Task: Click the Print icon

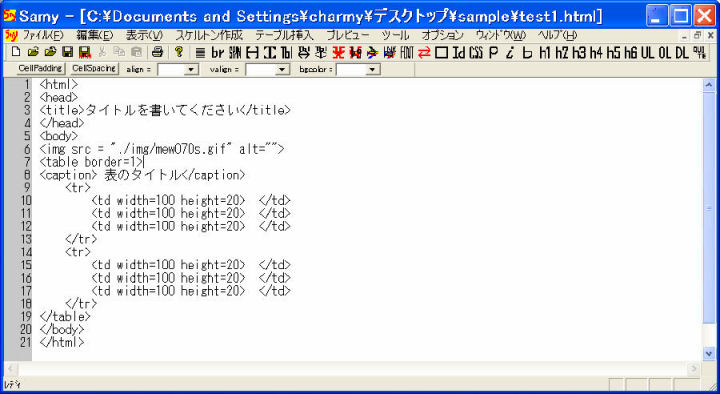Action: click(157, 52)
